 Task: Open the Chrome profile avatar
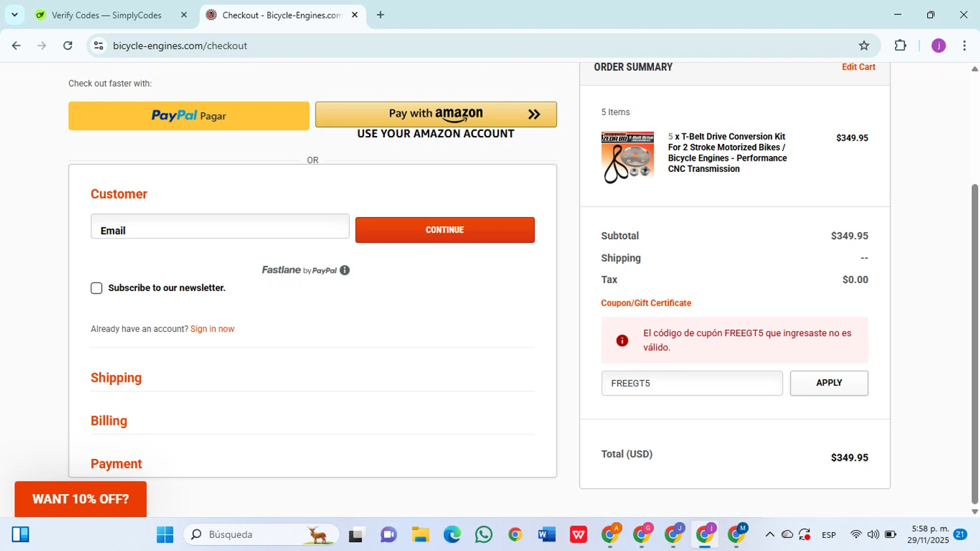coord(938,46)
